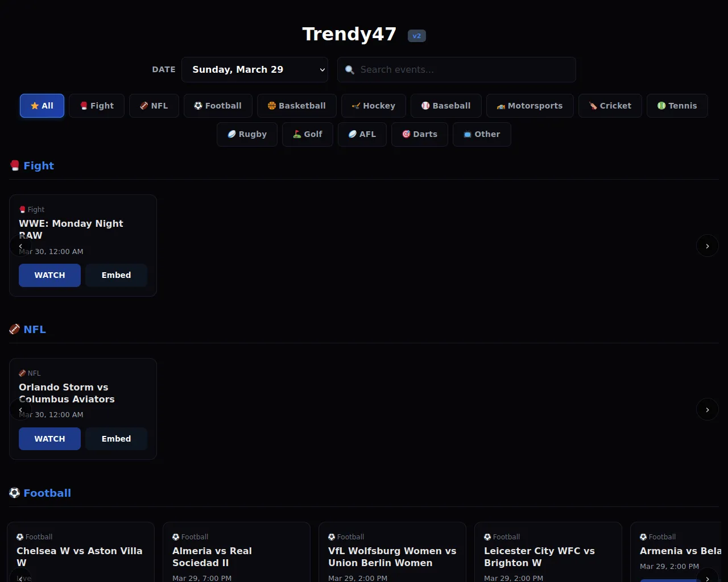Image resolution: width=728 pixels, height=582 pixels.
Task: Filter events by Fight category tab
Action: point(97,106)
